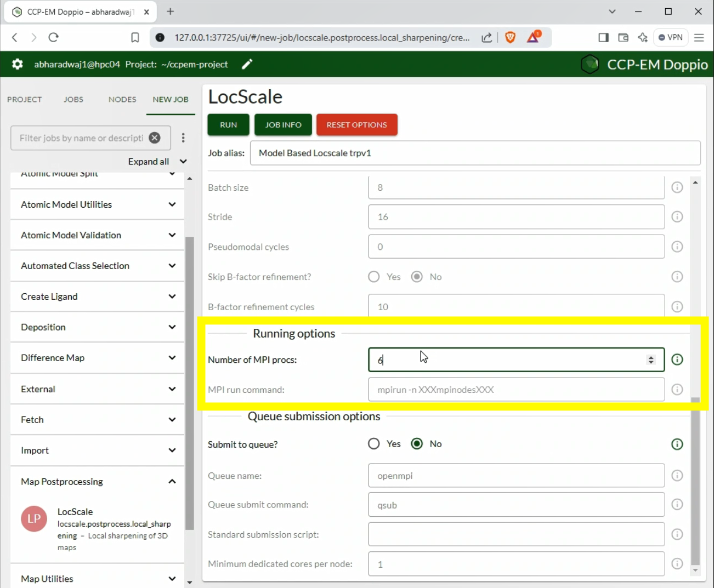The width and height of the screenshot is (714, 588).
Task: Open the Brave wallet icon
Action: click(x=623, y=37)
